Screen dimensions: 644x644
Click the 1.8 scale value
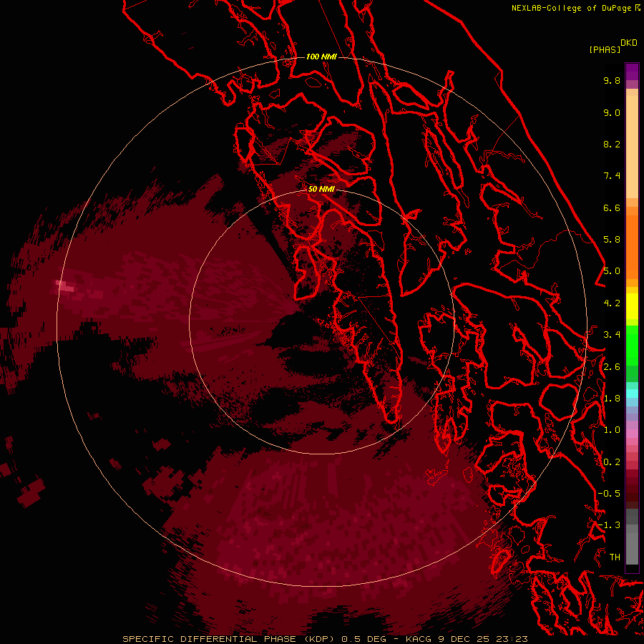point(612,399)
